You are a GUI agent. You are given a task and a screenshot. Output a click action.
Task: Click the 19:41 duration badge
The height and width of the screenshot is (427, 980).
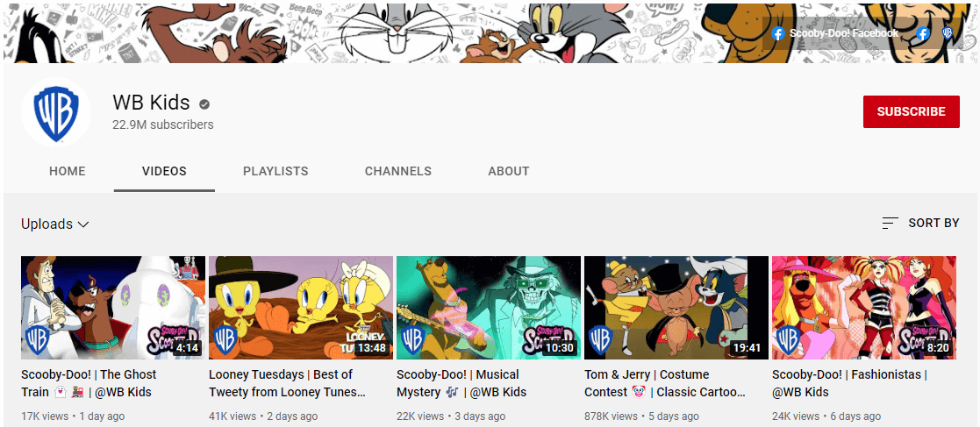[747, 348]
